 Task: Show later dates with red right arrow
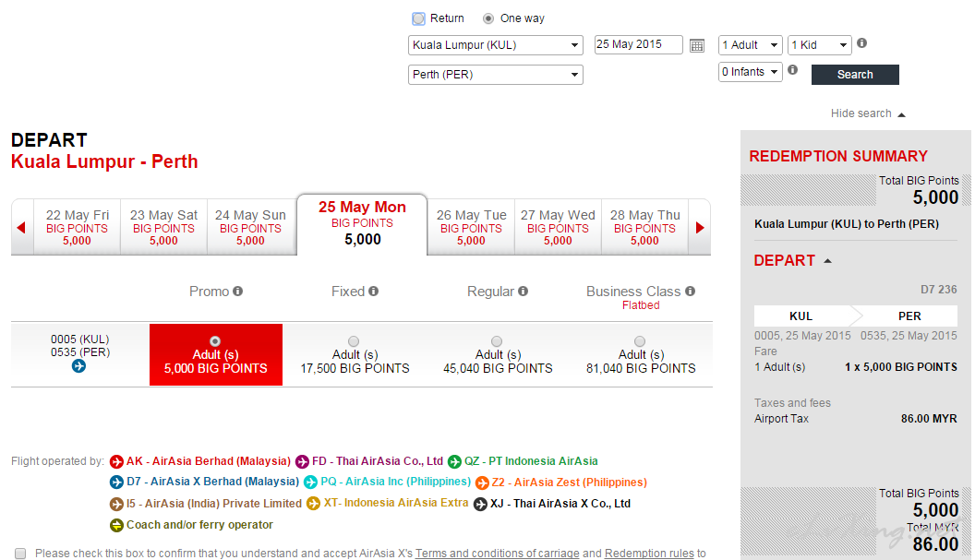click(700, 228)
